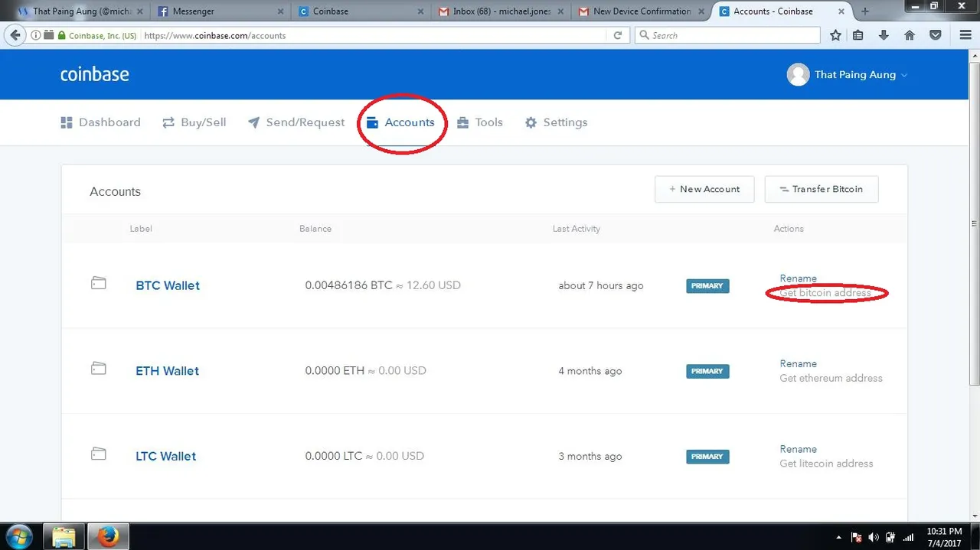The height and width of the screenshot is (550, 980).
Task: Click the Firefox taskbar icon
Action: pyautogui.click(x=108, y=536)
